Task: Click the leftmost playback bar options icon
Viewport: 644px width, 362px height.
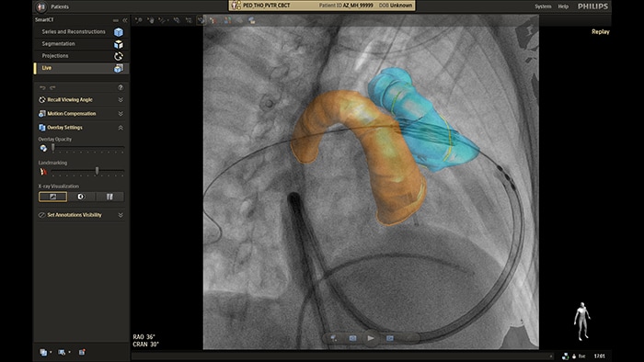Action: (x=334, y=338)
